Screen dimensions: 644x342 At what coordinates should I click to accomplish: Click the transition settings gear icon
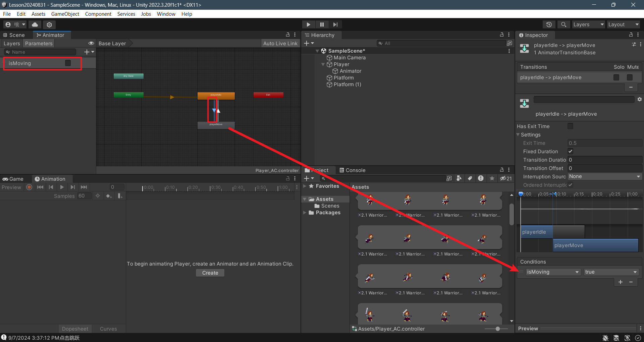(x=639, y=99)
